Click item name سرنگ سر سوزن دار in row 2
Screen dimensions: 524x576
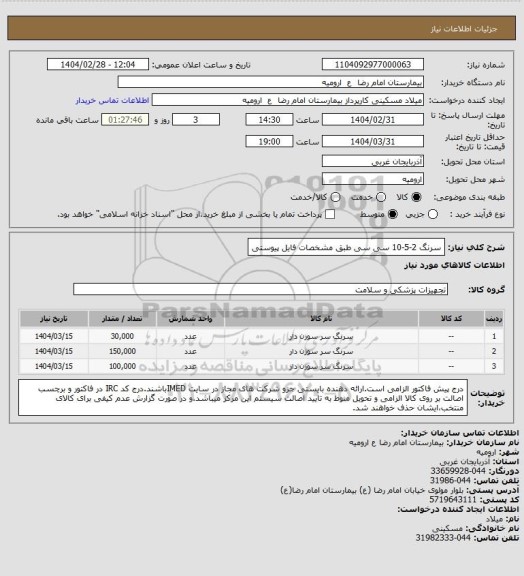[321, 351]
